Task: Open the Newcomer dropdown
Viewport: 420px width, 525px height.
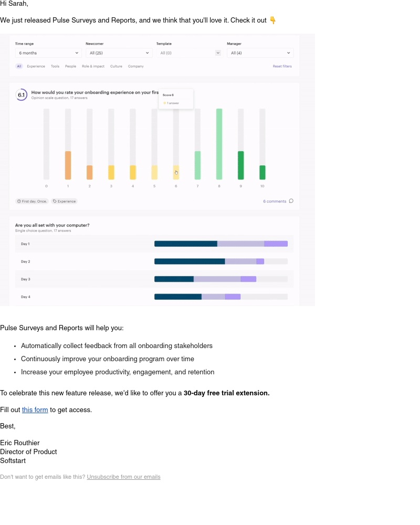Action: [119, 53]
